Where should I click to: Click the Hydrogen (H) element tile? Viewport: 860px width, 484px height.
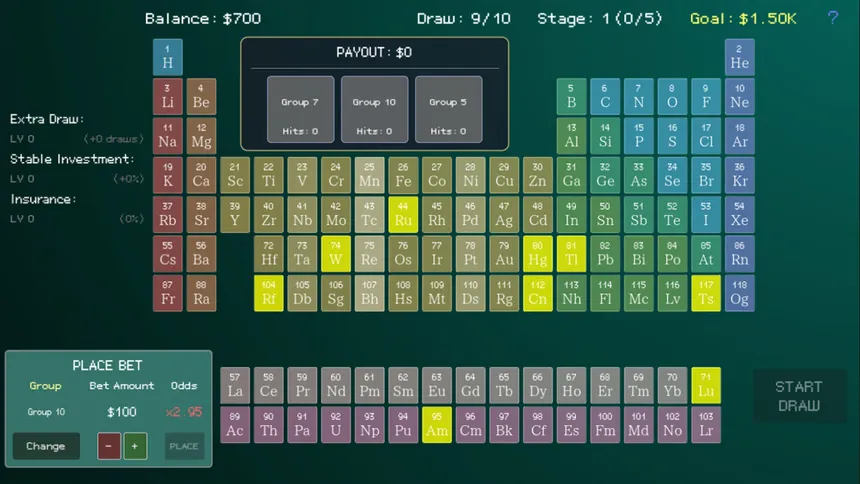(x=167, y=57)
